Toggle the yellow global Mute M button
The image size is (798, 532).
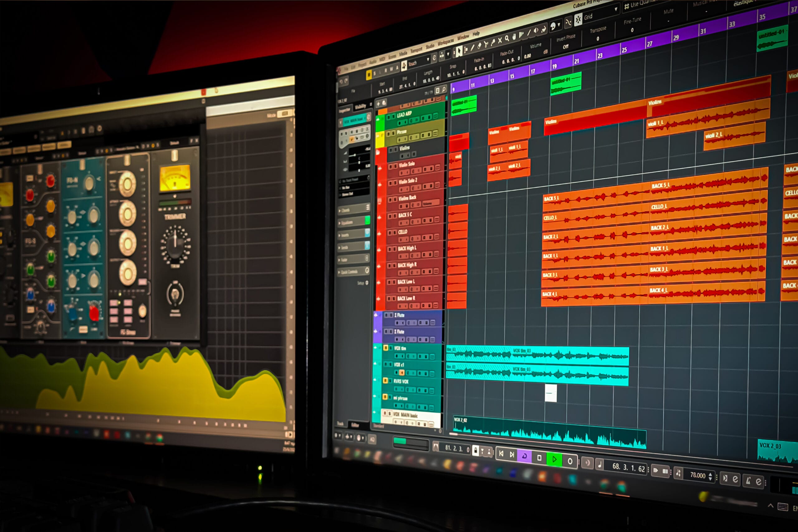[369, 75]
